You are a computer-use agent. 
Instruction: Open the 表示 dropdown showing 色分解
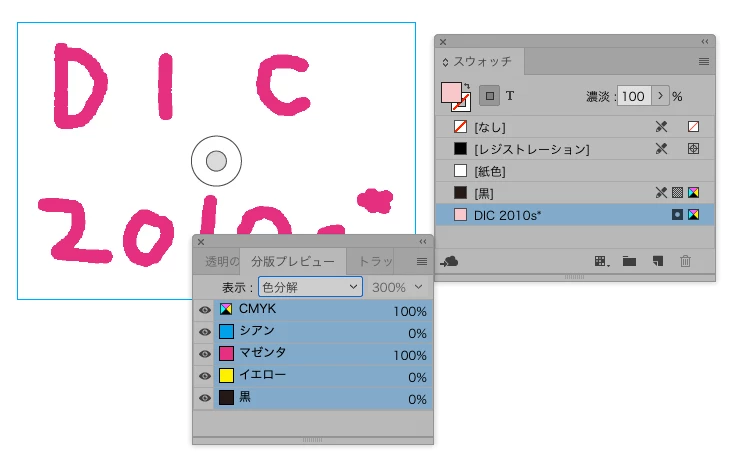click(310, 287)
